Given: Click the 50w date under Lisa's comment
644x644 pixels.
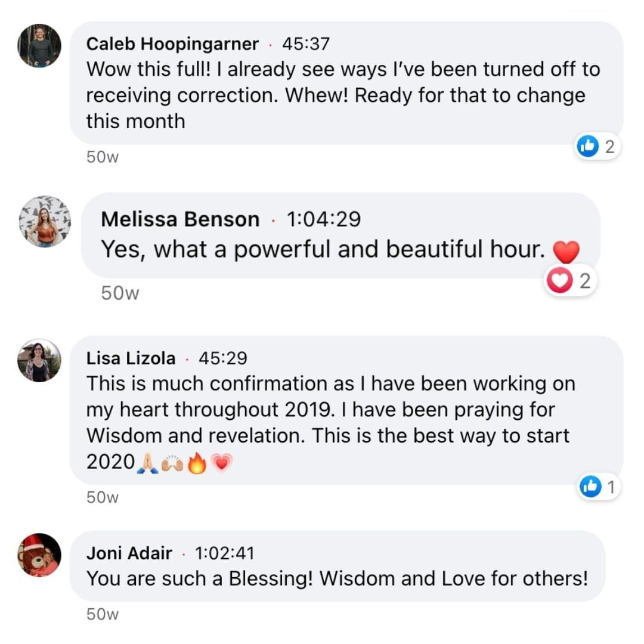Looking at the screenshot, I should [103, 497].
